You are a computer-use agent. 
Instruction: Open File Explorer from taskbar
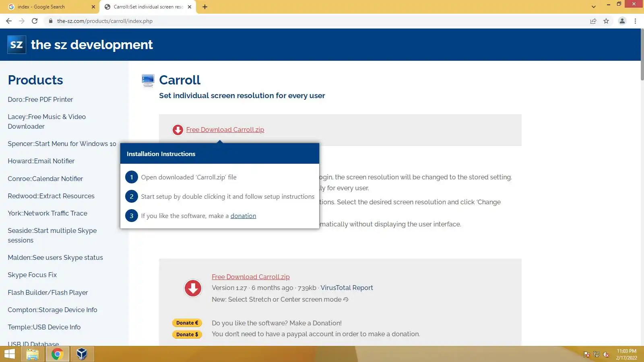(x=33, y=354)
